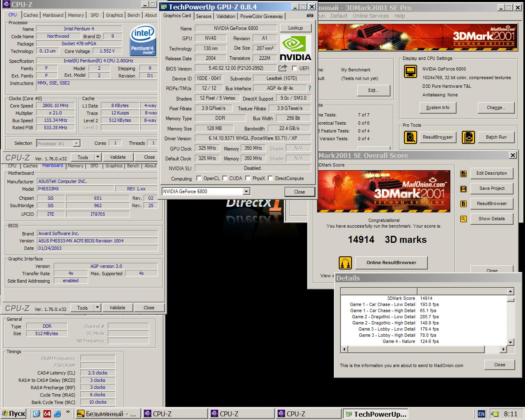The image size is (525, 420).
Task: Click the Save Project button
Action: pyautogui.click(x=491, y=189)
